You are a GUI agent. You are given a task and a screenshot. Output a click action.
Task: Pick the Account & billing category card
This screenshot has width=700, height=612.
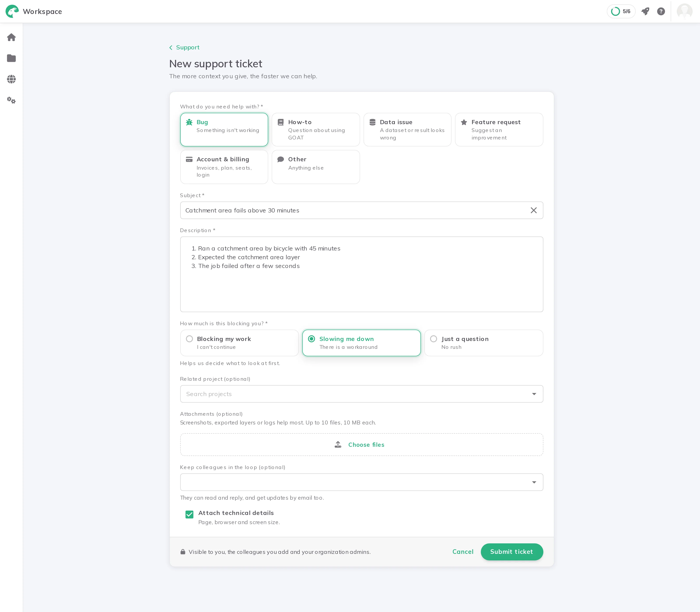click(224, 167)
